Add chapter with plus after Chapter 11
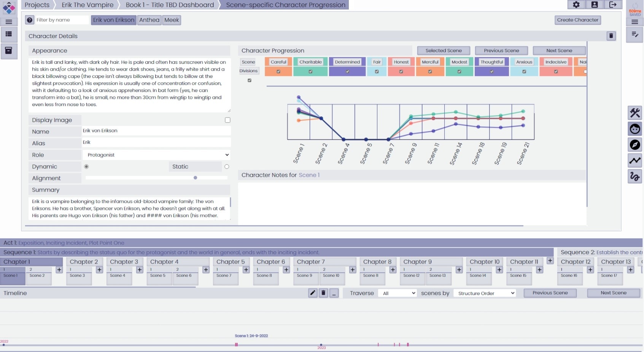The height and width of the screenshot is (352, 644). tap(550, 261)
